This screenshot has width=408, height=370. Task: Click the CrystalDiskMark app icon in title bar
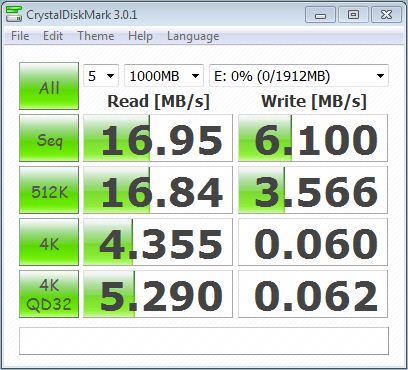14,14
